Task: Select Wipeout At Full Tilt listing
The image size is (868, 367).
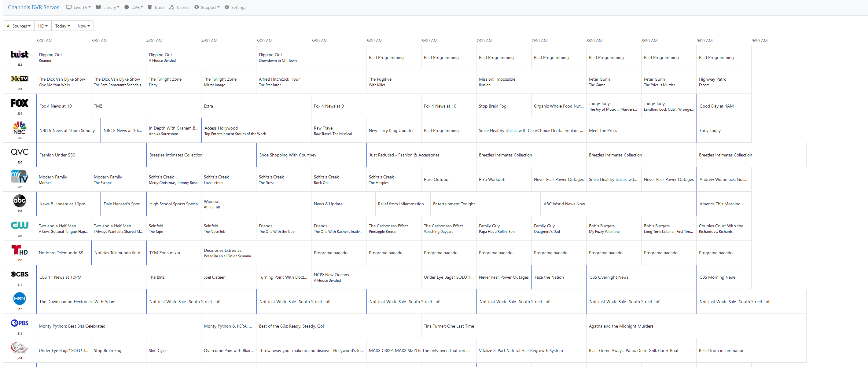Action: (x=211, y=204)
